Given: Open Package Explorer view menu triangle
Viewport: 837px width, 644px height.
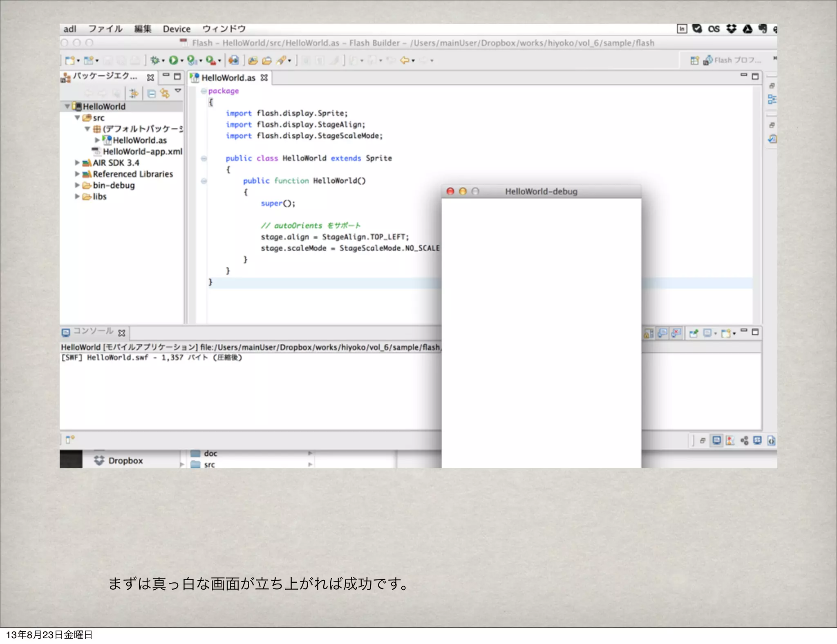Looking at the screenshot, I should click(x=178, y=91).
